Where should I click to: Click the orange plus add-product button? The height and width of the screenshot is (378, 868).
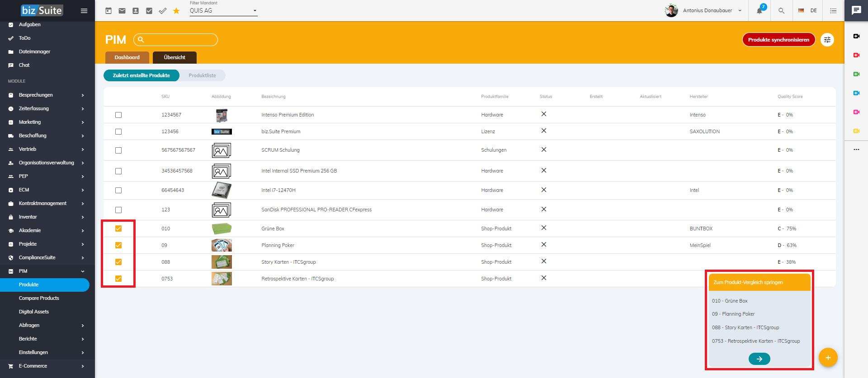pos(828,358)
